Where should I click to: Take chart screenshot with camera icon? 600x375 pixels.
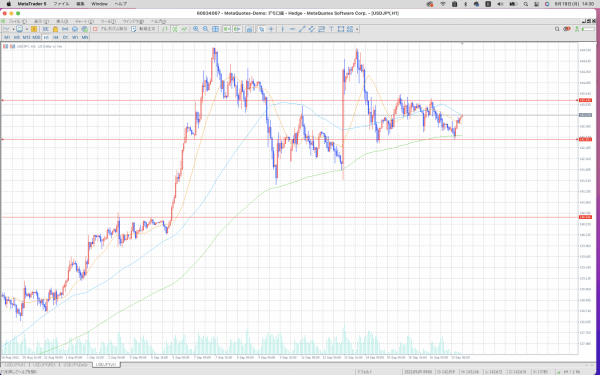pyautogui.click(x=249, y=29)
